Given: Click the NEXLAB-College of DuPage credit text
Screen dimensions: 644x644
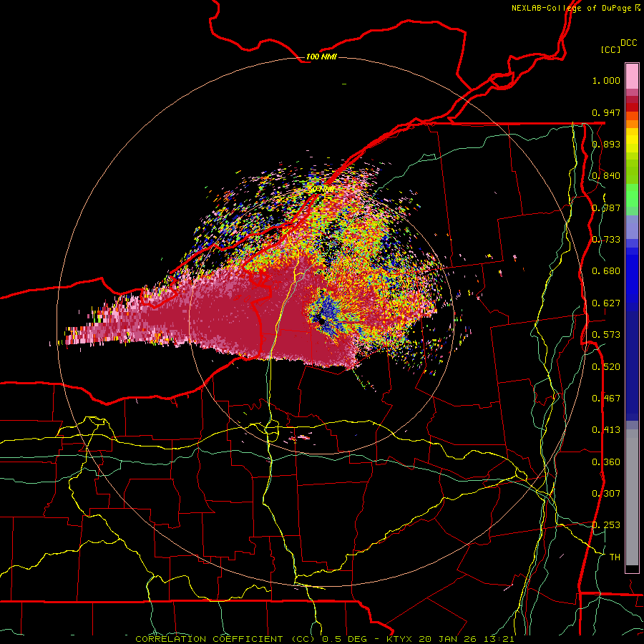Looking at the screenshot, I should click(x=571, y=8).
